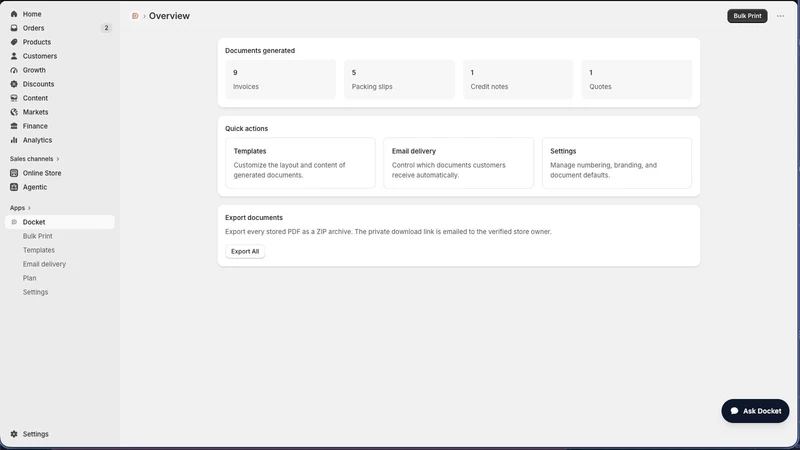The width and height of the screenshot is (800, 450).
Task: Click the Docket app icon in sidebar
Action: tap(14, 222)
